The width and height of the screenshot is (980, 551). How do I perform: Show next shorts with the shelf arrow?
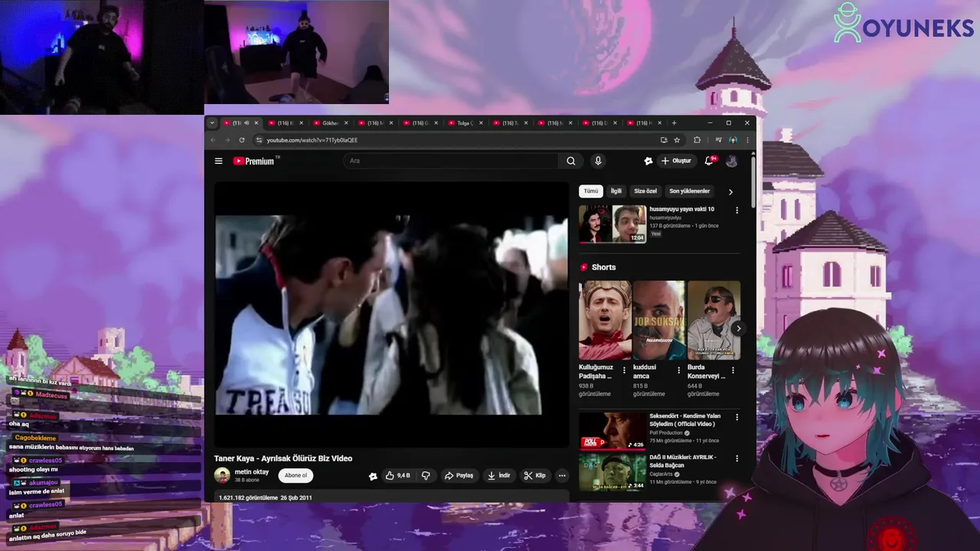click(738, 328)
